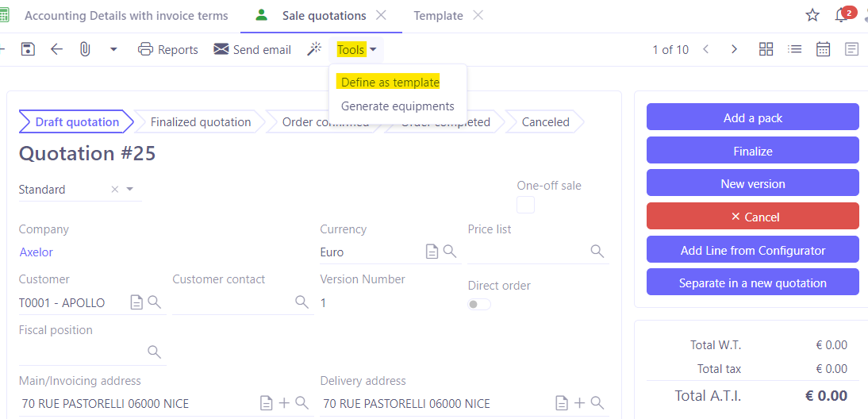
Task: Click the New version button
Action: click(753, 184)
